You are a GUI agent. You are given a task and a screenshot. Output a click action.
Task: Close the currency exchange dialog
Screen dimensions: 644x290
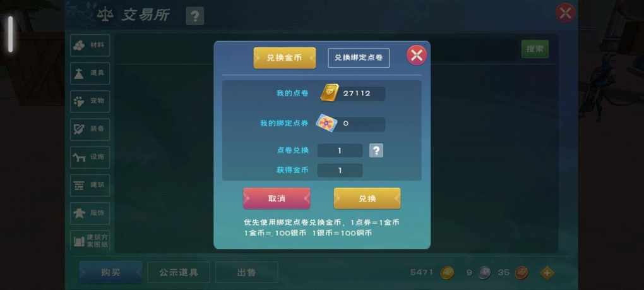[417, 55]
